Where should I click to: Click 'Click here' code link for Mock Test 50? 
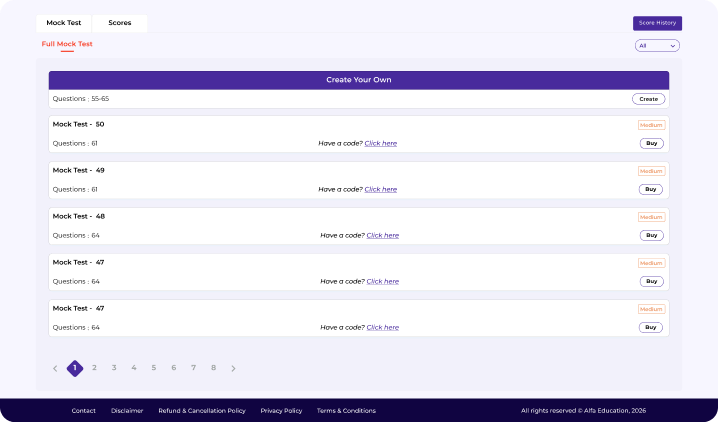380,143
